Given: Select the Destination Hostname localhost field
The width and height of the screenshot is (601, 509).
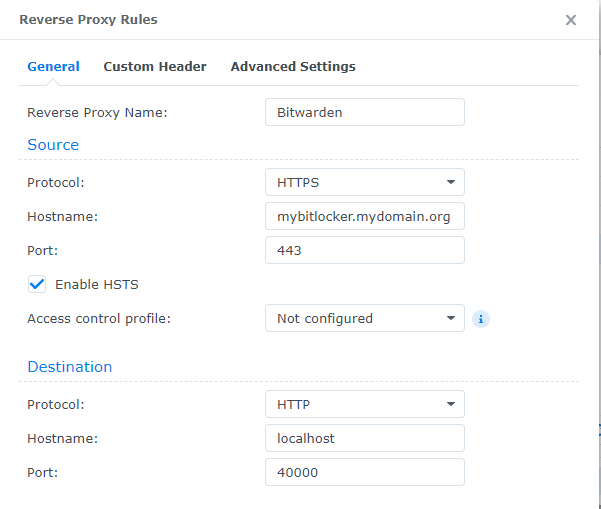Looking at the screenshot, I should click(x=364, y=438).
